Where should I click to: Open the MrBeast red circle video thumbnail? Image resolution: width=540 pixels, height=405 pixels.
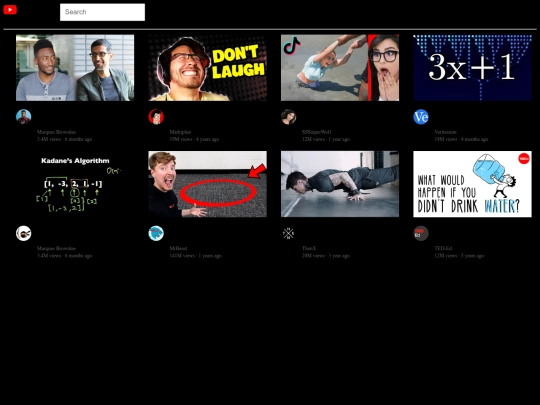click(207, 184)
